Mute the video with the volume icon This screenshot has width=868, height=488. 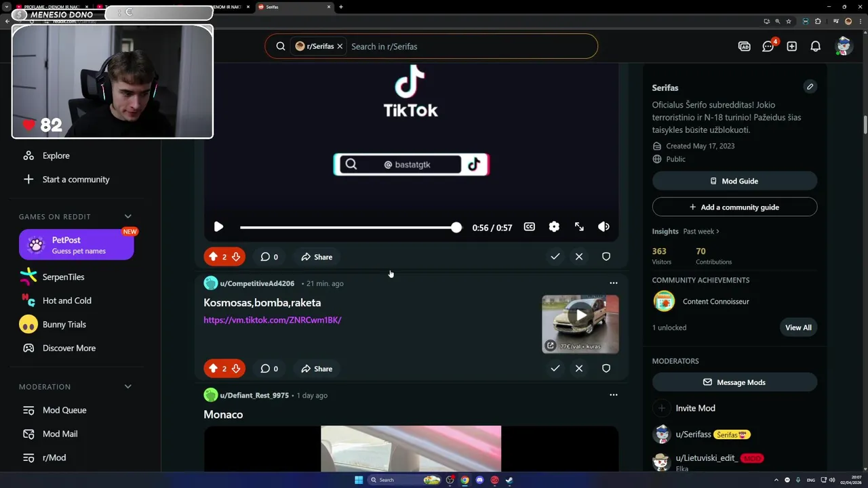[604, 227]
